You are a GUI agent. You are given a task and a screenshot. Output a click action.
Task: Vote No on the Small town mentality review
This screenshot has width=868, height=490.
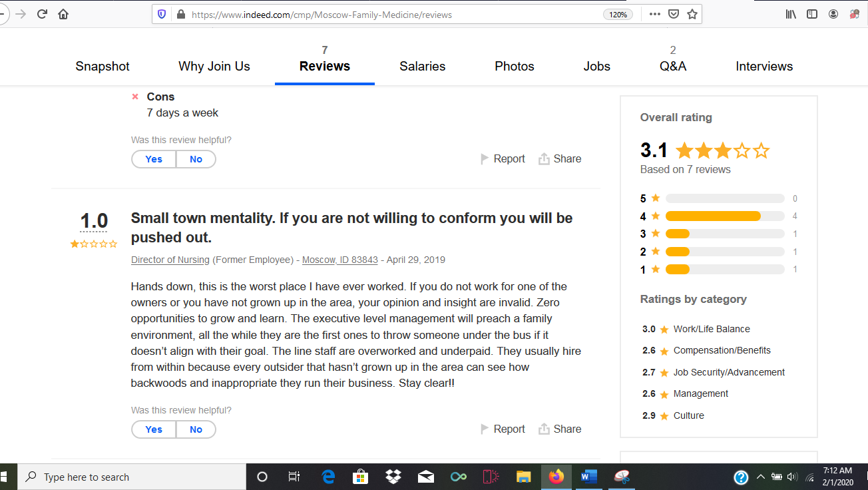pyautogui.click(x=196, y=429)
